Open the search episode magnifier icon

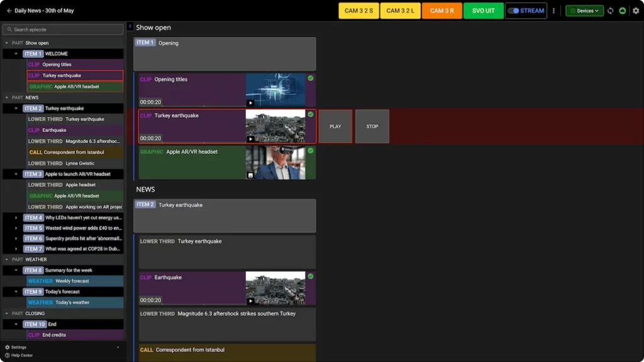coord(9,29)
